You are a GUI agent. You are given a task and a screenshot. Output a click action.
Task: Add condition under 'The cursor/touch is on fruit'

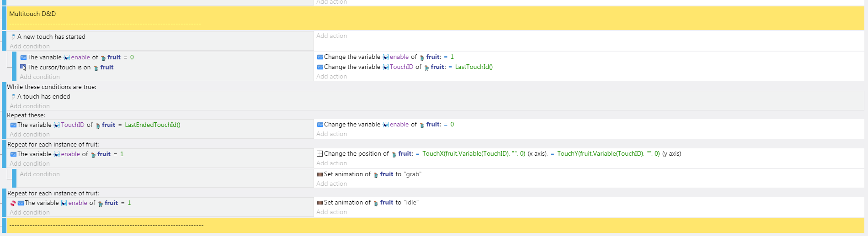[x=40, y=77]
